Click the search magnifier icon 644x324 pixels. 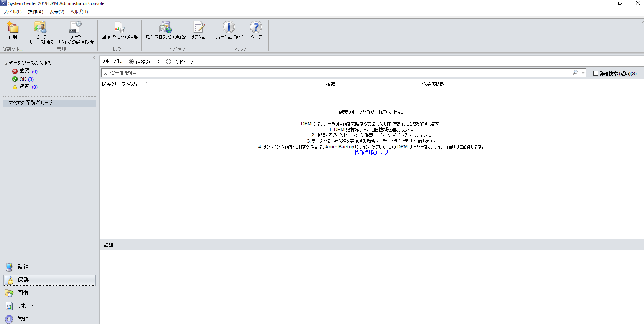point(575,72)
